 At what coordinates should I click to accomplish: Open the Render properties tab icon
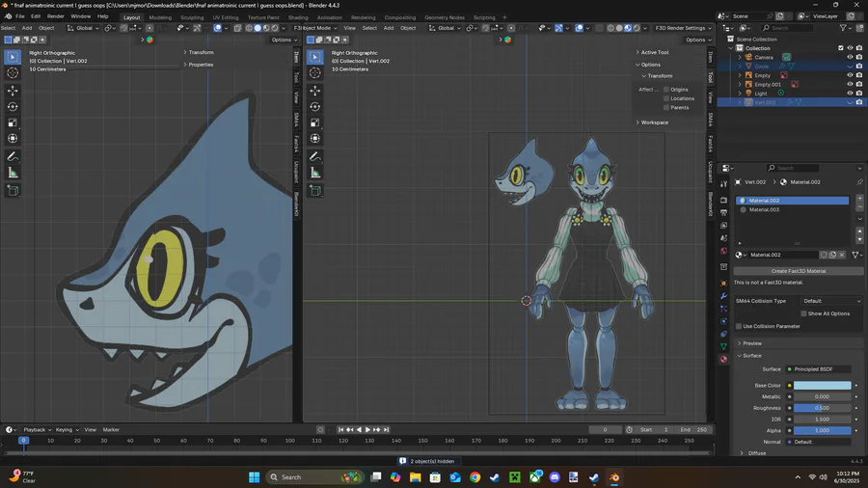coord(723,200)
